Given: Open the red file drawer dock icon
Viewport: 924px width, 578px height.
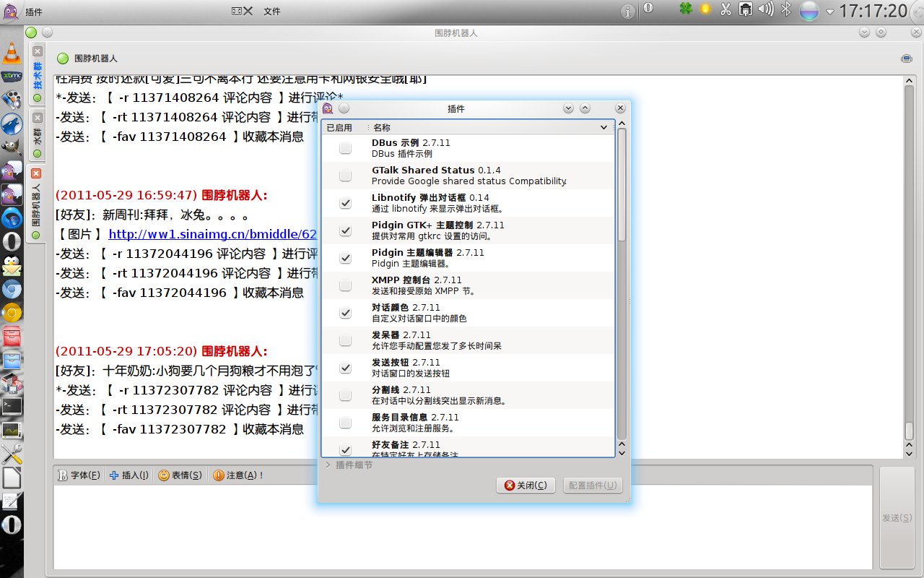Looking at the screenshot, I should [12, 337].
